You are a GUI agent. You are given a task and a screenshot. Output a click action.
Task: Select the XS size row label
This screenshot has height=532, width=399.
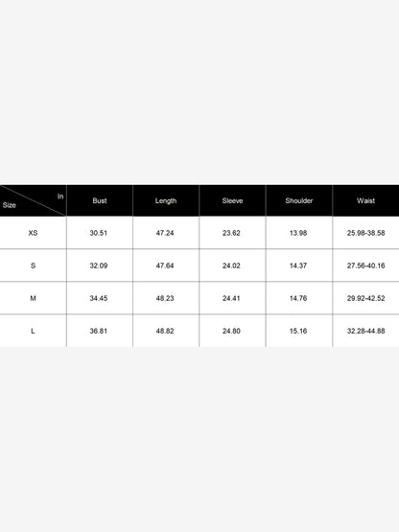[x=33, y=233]
